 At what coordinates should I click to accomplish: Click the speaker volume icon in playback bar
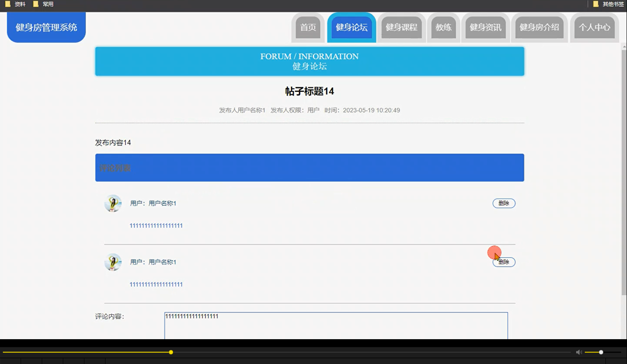coord(579,352)
